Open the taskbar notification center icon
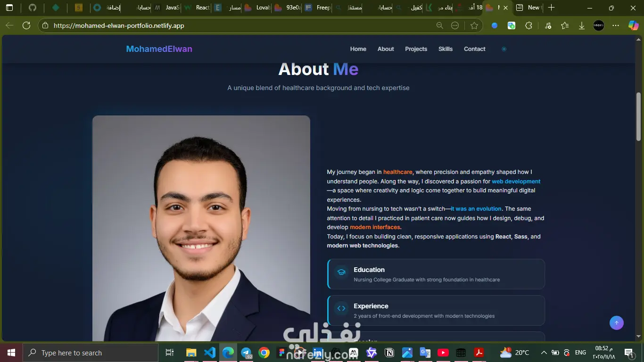This screenshot has width=644, height=362. tap(628, 353)
